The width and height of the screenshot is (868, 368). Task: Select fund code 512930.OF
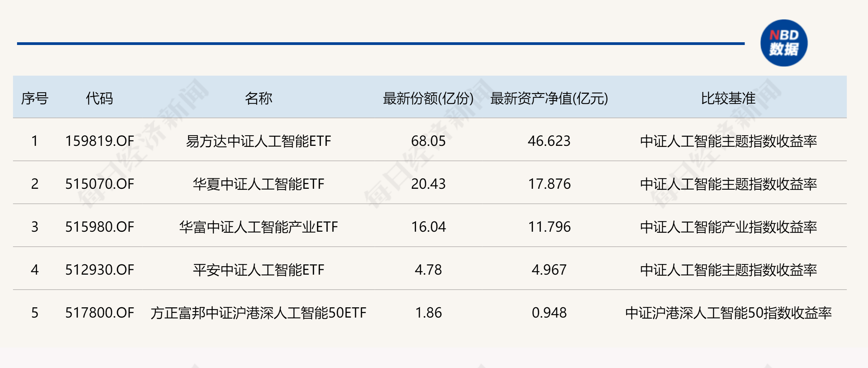(x=100, y=270)
